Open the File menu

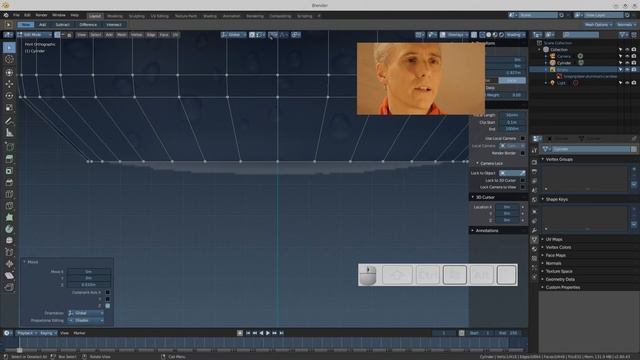click(16, 16)
